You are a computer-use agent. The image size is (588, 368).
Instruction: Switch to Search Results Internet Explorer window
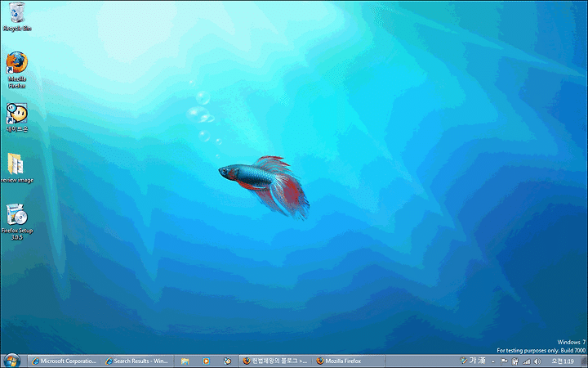click(138, 361)
